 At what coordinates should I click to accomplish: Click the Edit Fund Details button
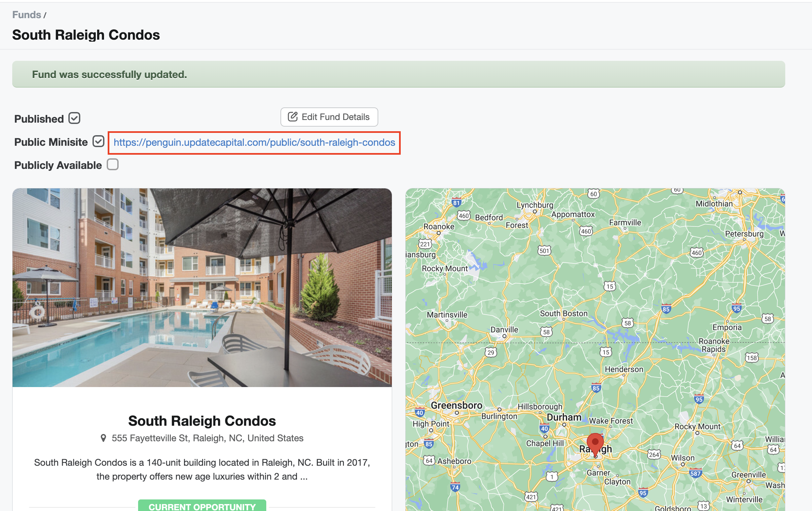329,117
